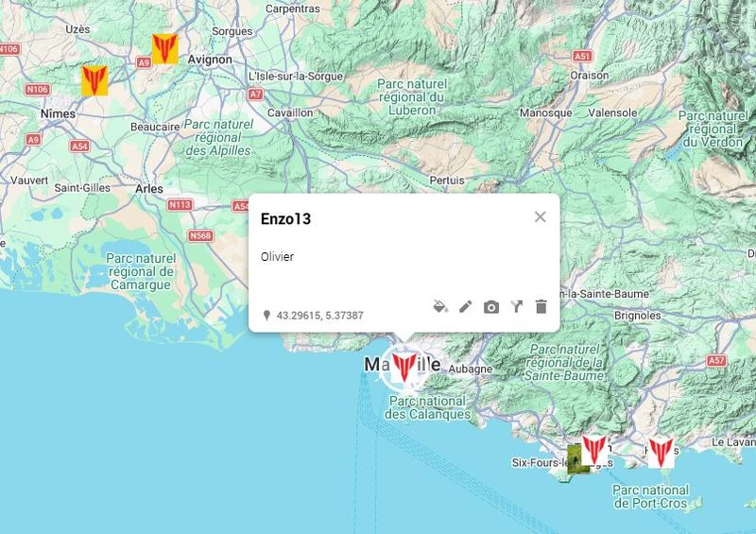Open the green photo marker near Six-Fours

point(575,459)
